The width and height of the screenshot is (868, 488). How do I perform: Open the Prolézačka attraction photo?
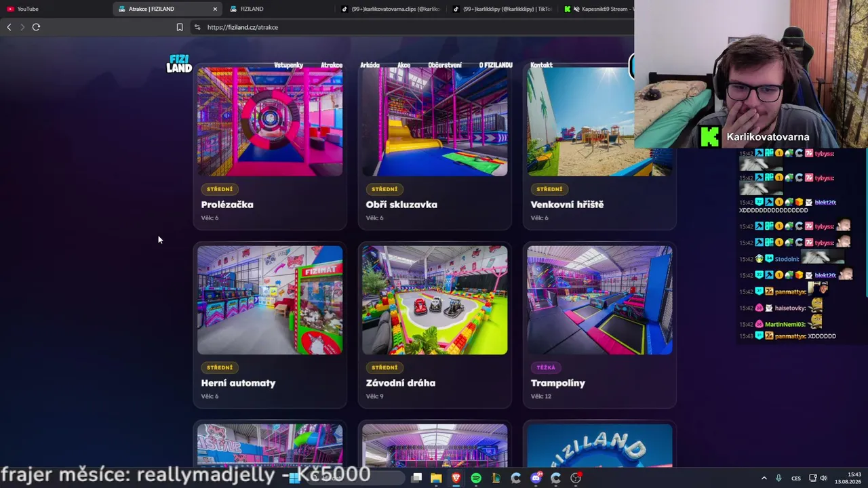[270, 121]
